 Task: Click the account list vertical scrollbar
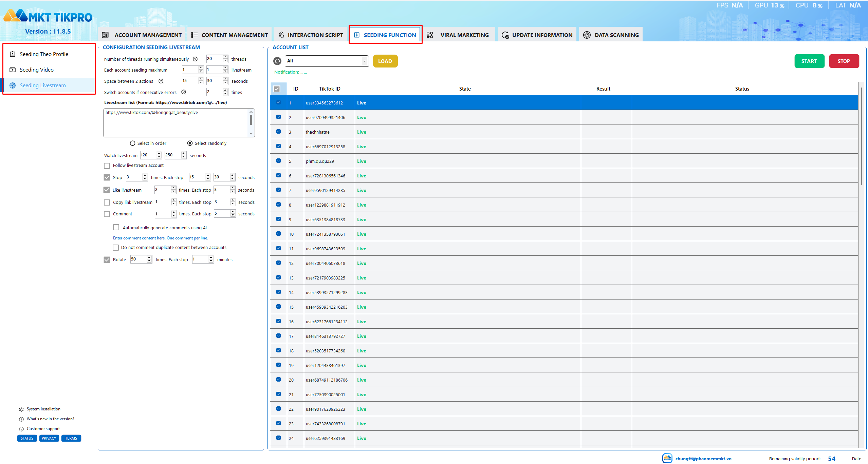(861, 136)
